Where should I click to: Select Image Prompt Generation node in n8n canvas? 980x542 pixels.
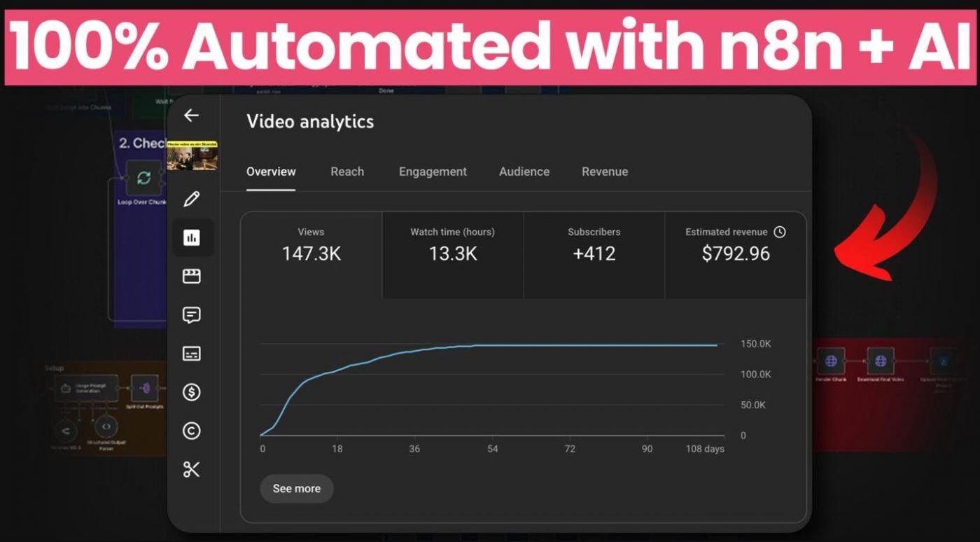click(86, 388)
